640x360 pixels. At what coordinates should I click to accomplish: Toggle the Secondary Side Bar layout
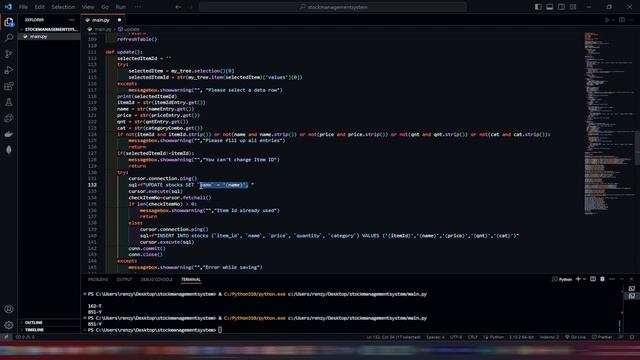coord(562,7)
